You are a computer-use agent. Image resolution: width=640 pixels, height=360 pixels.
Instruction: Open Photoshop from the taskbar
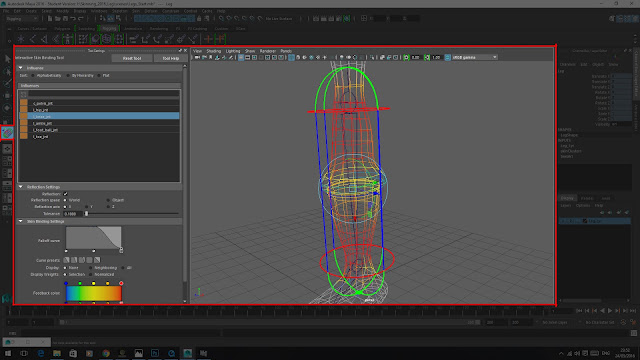(x=155, y=353)
